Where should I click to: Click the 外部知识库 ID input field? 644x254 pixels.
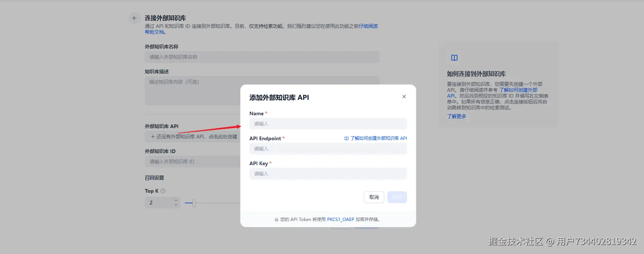[193, 162]
